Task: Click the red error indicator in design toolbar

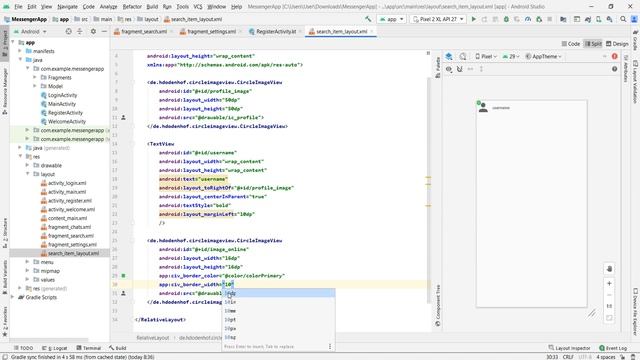Action: point(614,56)
